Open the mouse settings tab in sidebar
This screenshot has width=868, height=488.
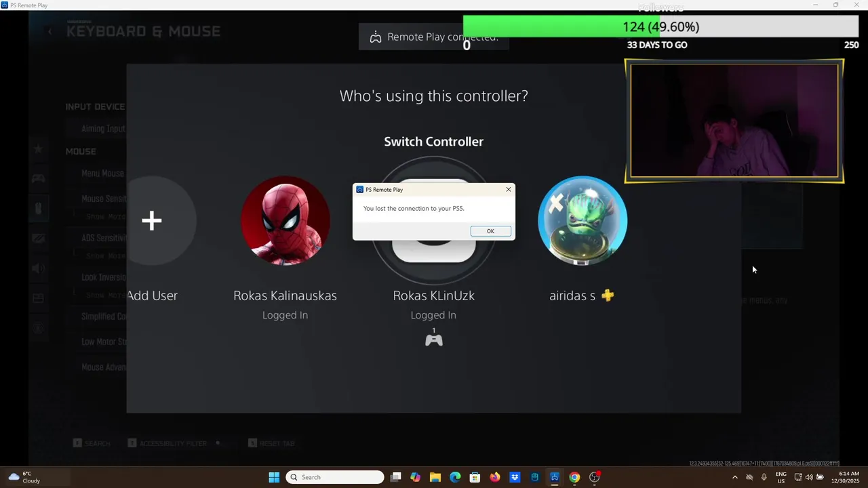[x=38, y=208]
